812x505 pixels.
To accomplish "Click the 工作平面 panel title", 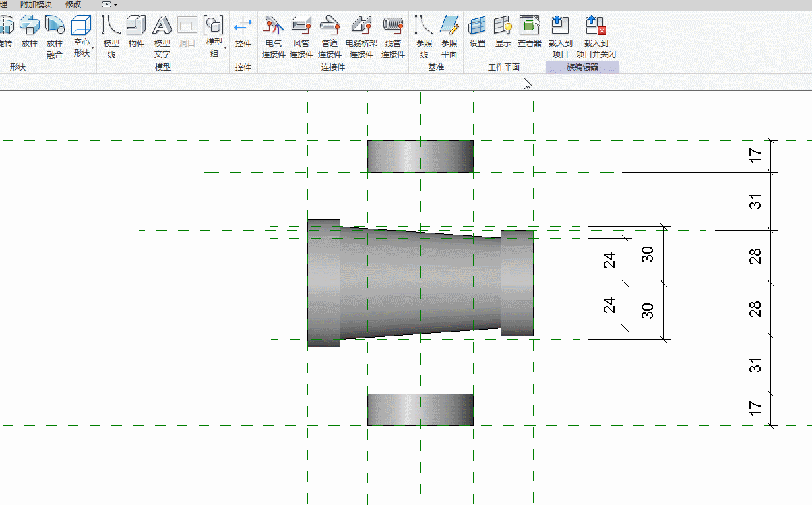I will pyautogui.click(x=504, y=67).
